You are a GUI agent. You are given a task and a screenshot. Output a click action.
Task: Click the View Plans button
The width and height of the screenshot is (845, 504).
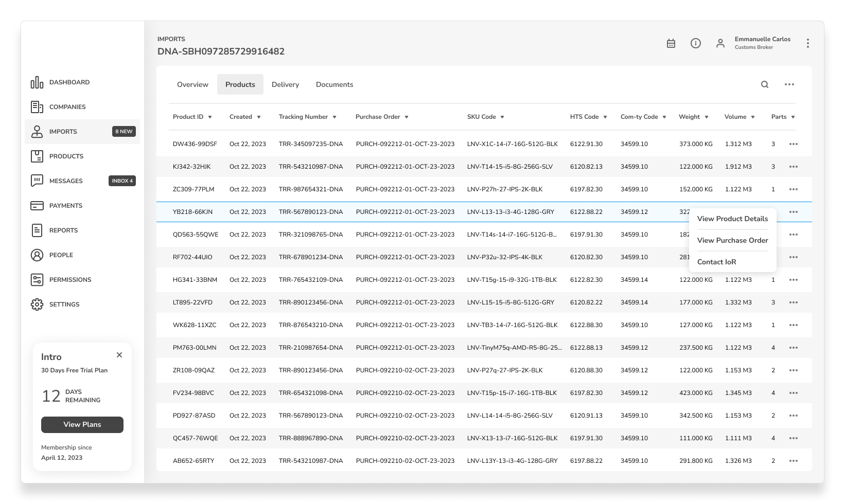pos(82,425)
